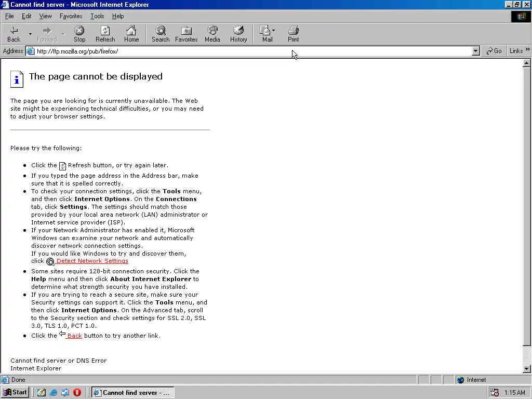Open the Address bar dropdown list
Viewport: 532px width, 399px height.
point(476,51)
